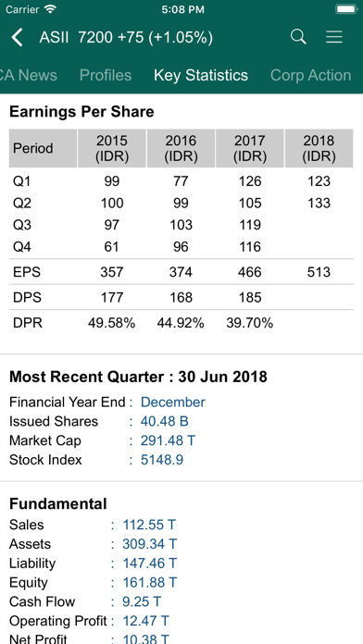Tap the 112.55 T sales value
Image resolution: width=363 pixels, height=644 pixels.
[149, 525]
